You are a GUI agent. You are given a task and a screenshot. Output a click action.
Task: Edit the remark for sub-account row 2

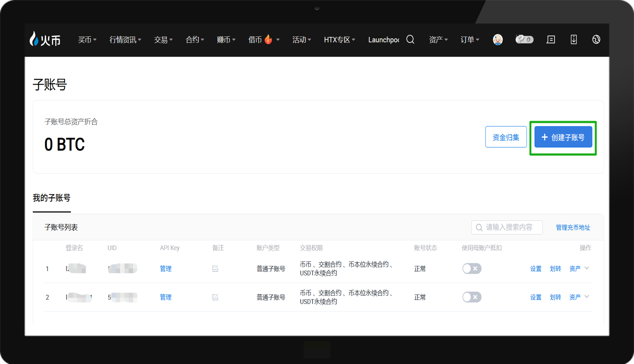(215, 297)
